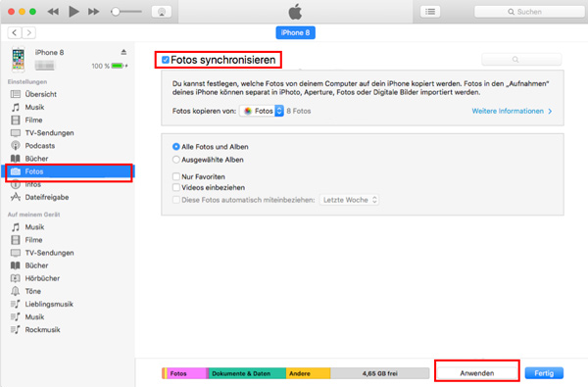The image size is (588, 387).
Task: Click the Rockmusik playlist icon
Action: [16, 329]
